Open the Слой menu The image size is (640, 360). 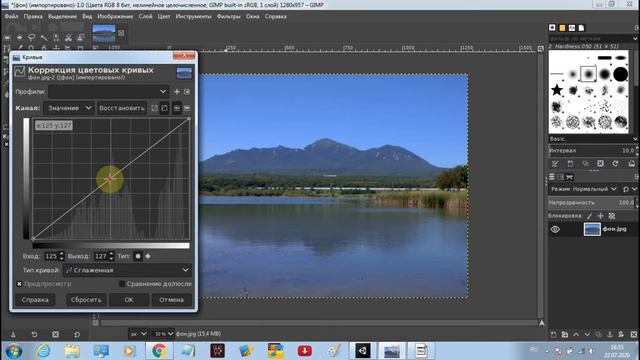point(145,16)
